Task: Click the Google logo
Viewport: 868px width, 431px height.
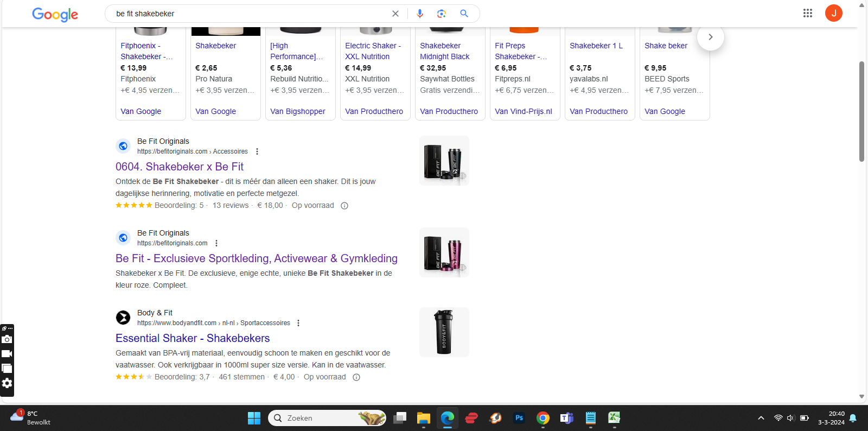Action: [55, 14]
